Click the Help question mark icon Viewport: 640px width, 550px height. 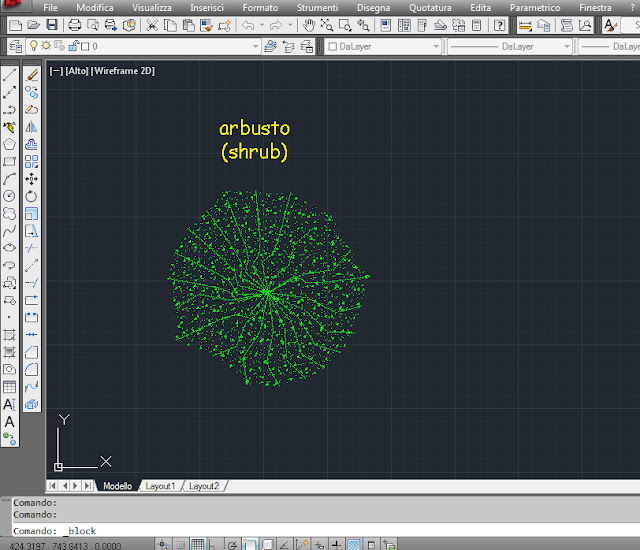click(500, 25)
